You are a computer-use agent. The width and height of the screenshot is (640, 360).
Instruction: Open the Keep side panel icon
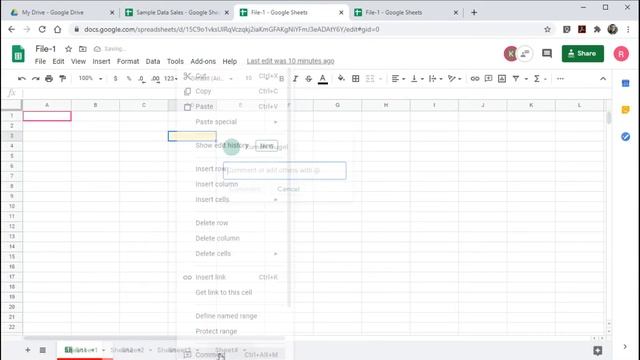[x=625, y=110]
